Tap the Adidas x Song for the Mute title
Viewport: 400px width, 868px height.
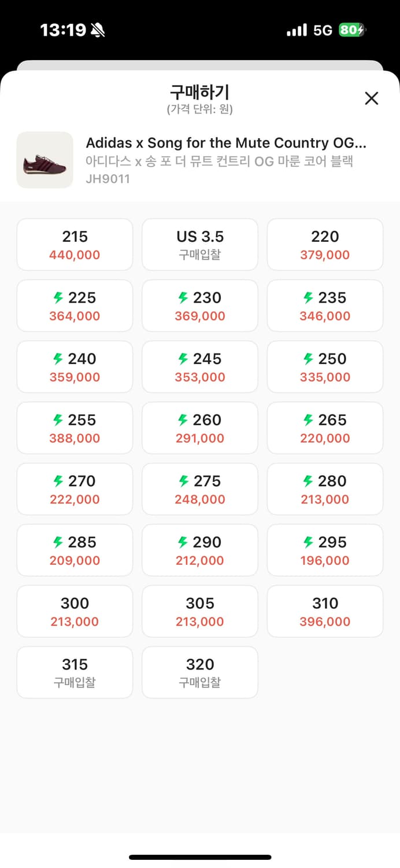(x=226, y=143)
